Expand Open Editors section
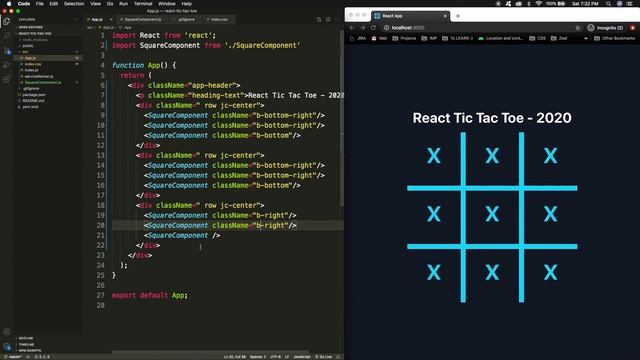Screen dimensions: 640x360 point(47,27)
